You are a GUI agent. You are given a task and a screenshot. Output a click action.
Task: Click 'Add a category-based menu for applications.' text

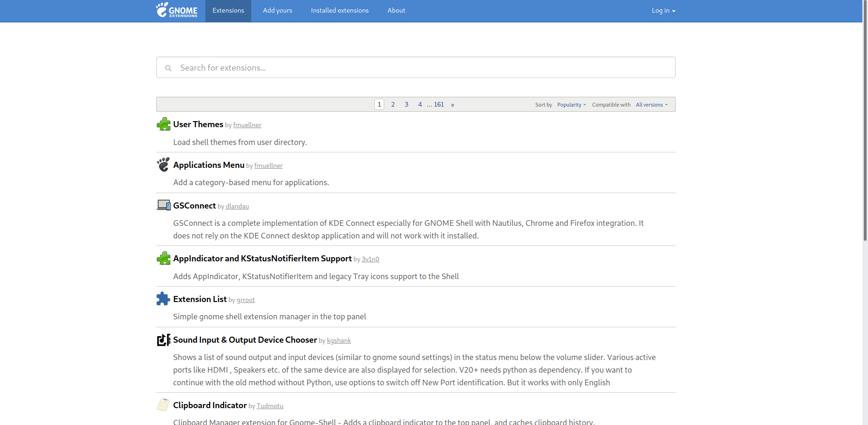click(x=251, y=182)
